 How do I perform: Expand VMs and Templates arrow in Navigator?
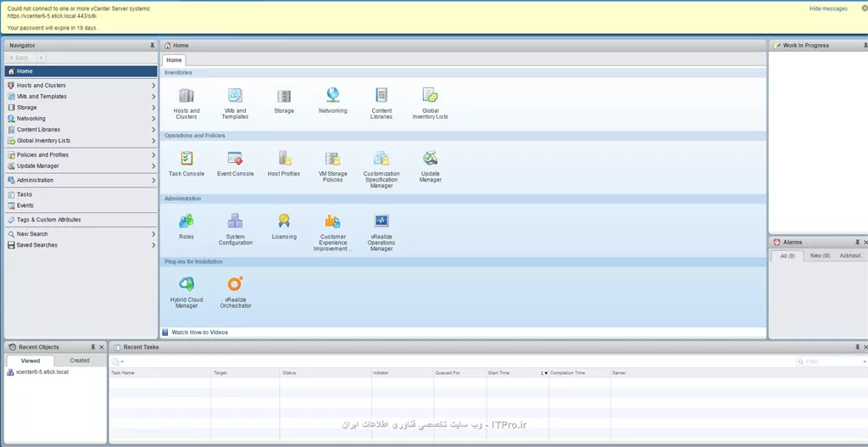[x=153, y=97]
